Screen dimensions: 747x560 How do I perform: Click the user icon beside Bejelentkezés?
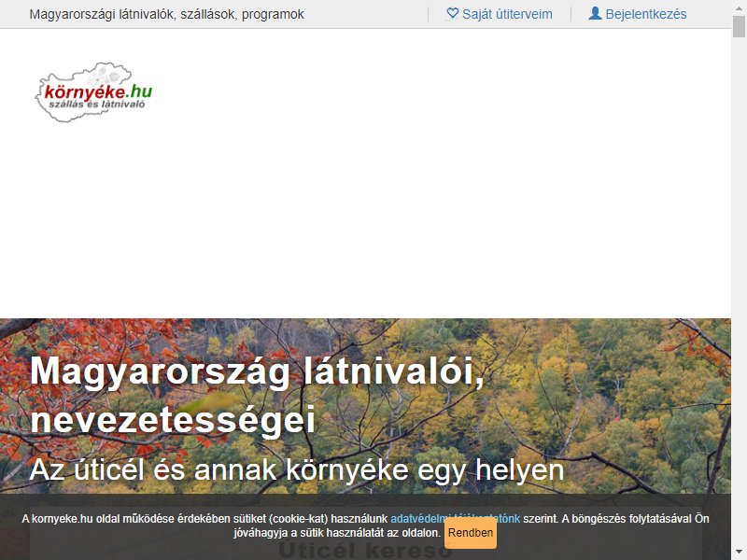pos(595,13)
